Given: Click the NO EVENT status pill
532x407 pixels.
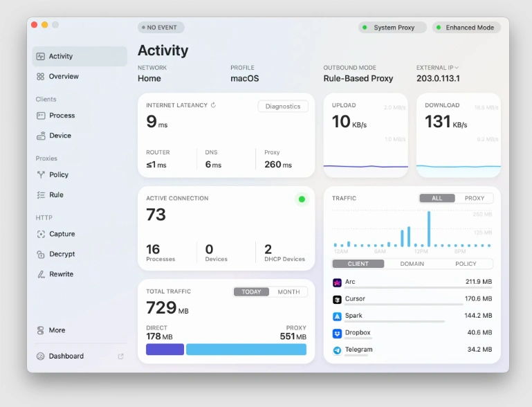Looking at the screenshot, I should point(160,28).
